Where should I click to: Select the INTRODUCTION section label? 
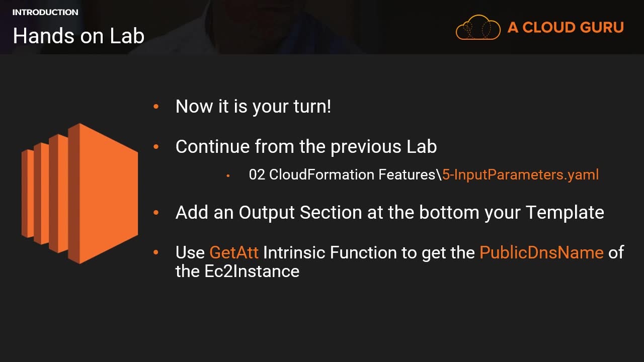45,12
